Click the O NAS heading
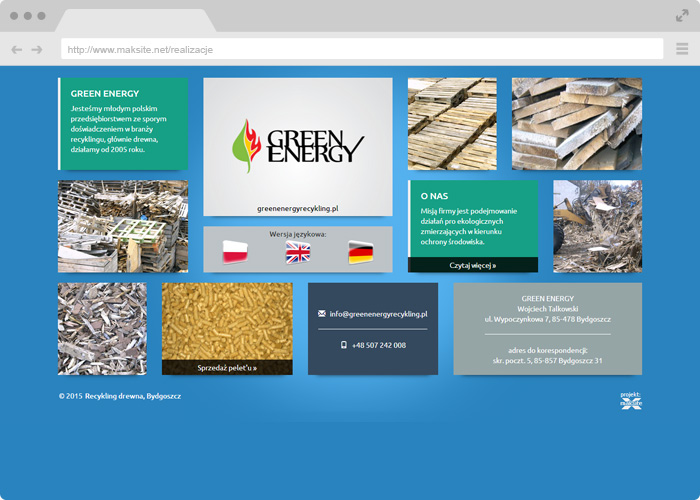This screenshot has width=700, height=500. [434, 196]
